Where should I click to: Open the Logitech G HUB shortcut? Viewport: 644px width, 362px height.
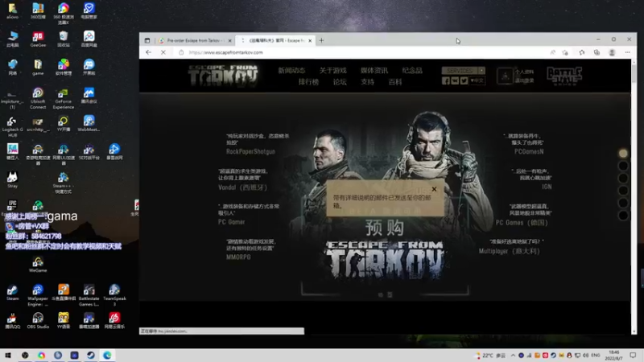pyautogui.click(x=12, y=127)
